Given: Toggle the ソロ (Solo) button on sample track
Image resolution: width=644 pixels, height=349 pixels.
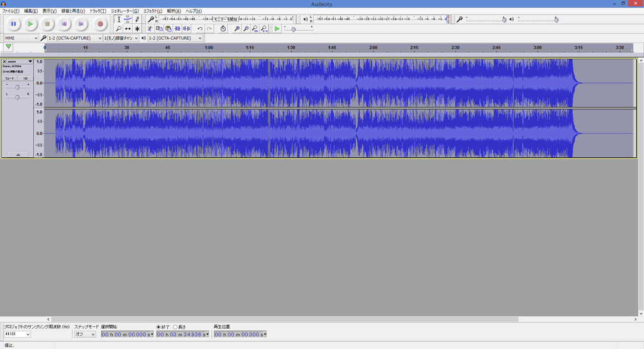Looking at the screenshot, I should click(x=25, y=78).
